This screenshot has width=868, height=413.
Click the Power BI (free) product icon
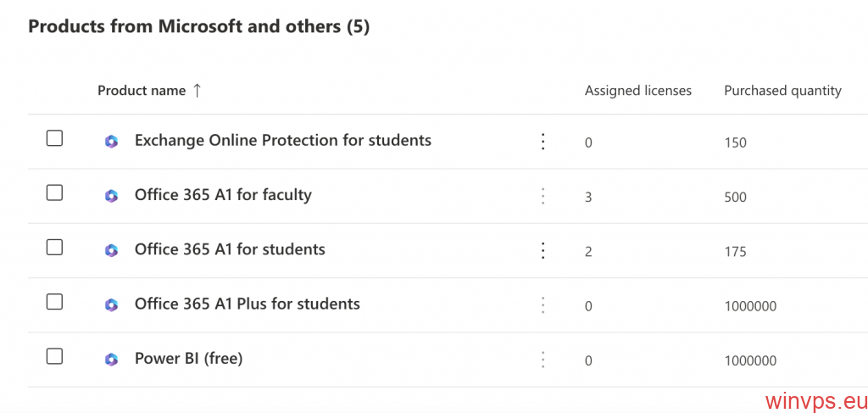pyautogui.click(x=111, y=360)
